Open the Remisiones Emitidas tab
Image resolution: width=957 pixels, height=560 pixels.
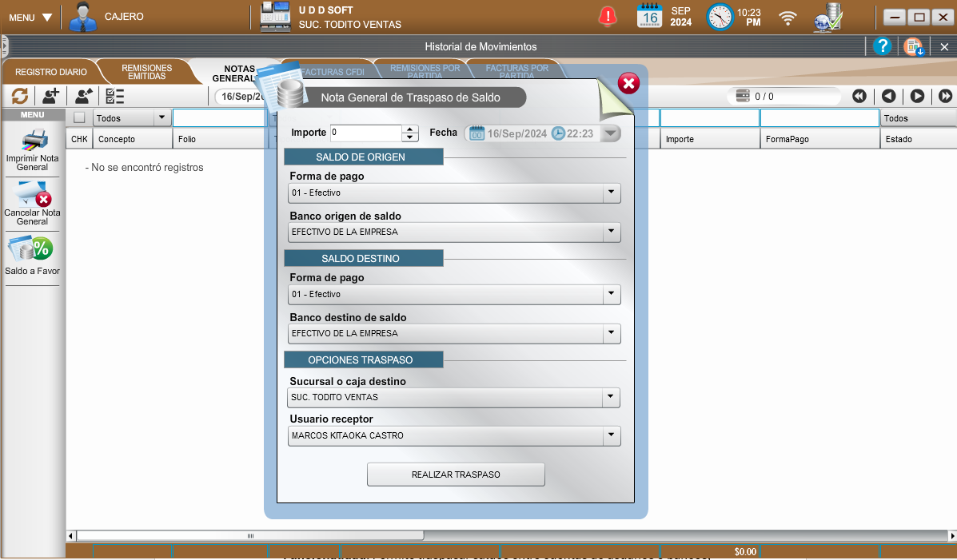click(146, 72)
